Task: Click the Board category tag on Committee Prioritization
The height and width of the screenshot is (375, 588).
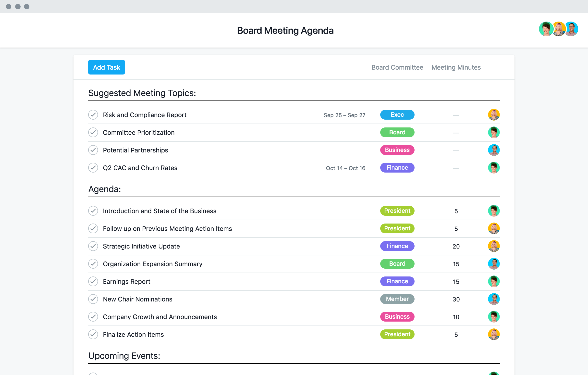Action: (397, 132)
